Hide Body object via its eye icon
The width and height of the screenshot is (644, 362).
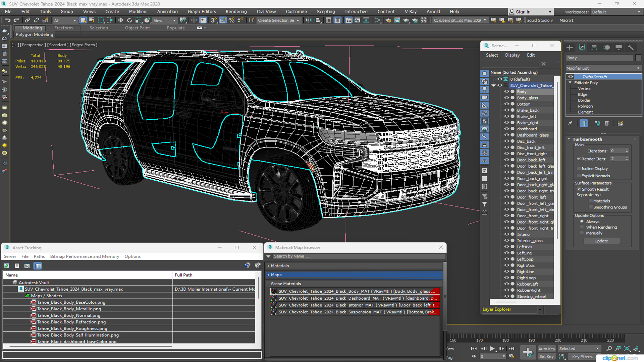pos(506,92)
